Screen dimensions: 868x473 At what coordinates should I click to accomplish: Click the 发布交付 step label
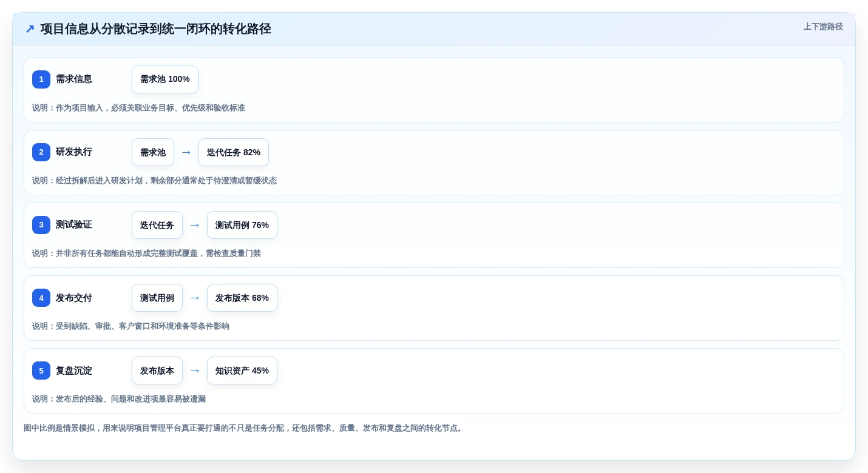coord(74,298)
